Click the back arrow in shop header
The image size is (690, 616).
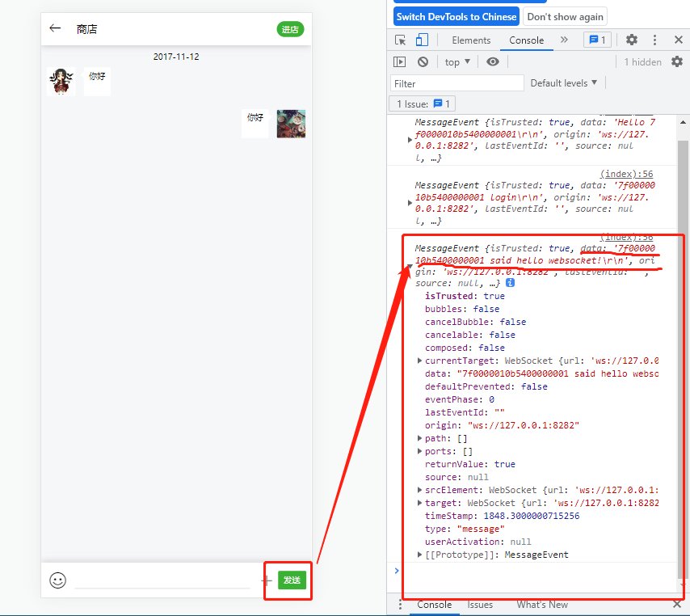55,28
